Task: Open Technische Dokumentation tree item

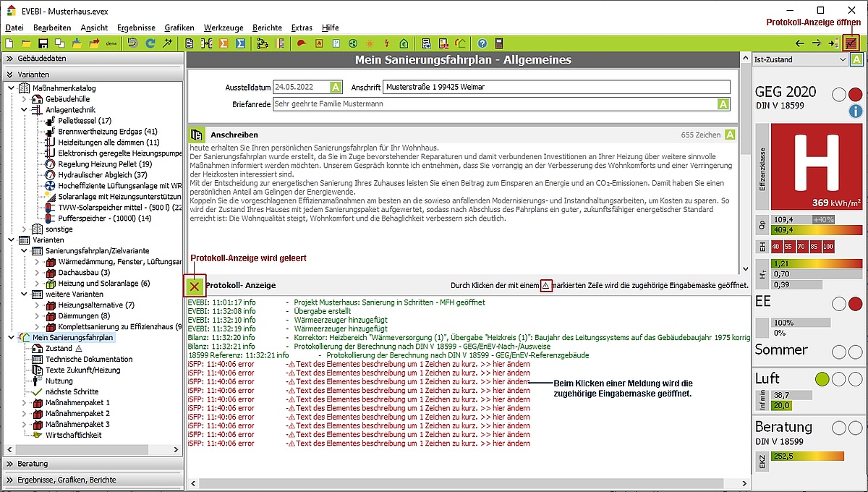Action: pos(88,359)
